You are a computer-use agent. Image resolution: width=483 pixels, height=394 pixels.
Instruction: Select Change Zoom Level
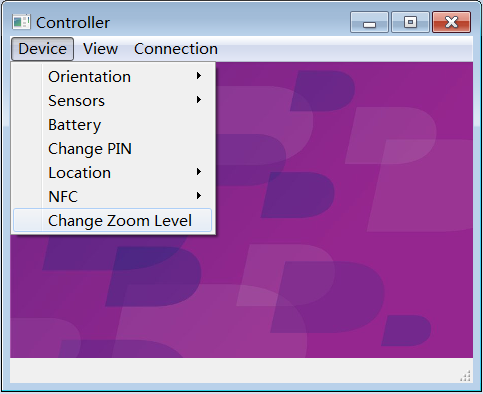[x=112, y=220]
